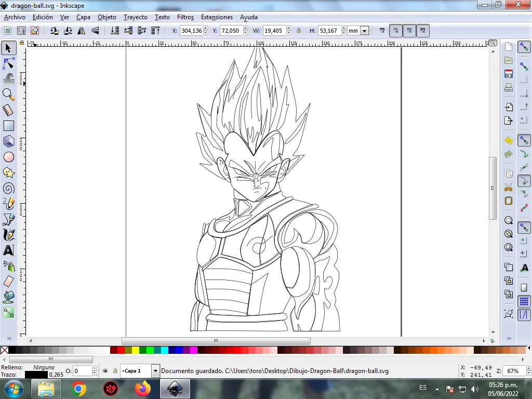Viewport: 532px width, 399px height.
Task: Select the arrow Selector tool
Action: point(8,48)
